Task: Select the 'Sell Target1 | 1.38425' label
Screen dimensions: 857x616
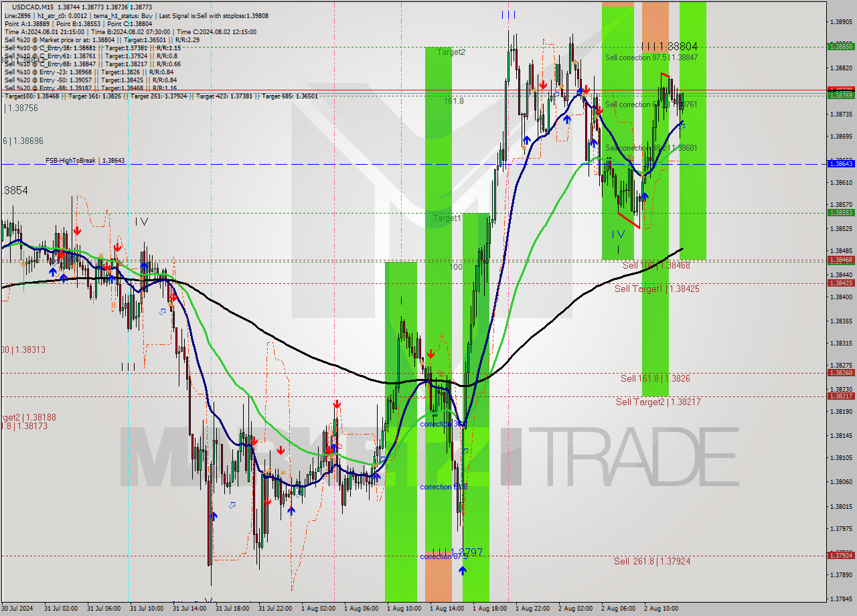Action: [x=657, y=289]
